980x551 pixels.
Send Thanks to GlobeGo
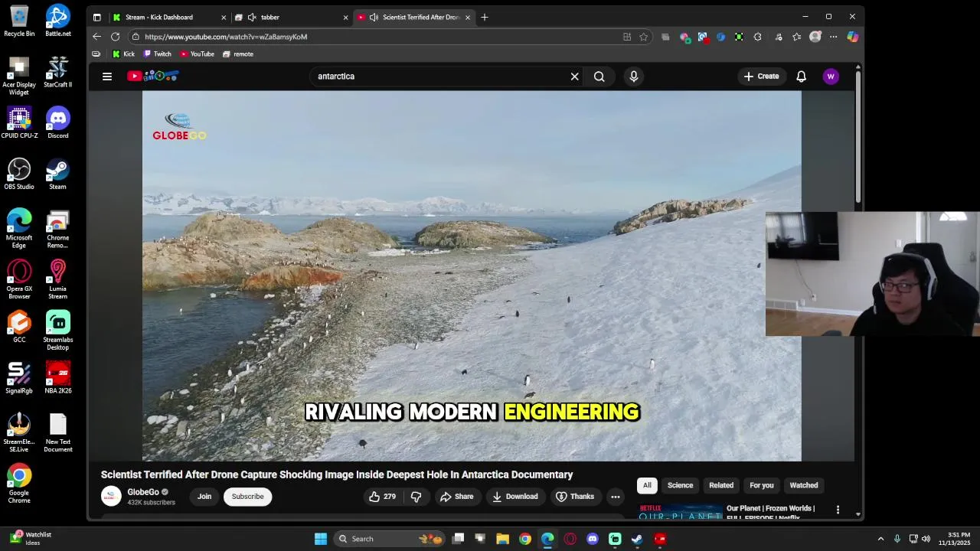(574, 497)
